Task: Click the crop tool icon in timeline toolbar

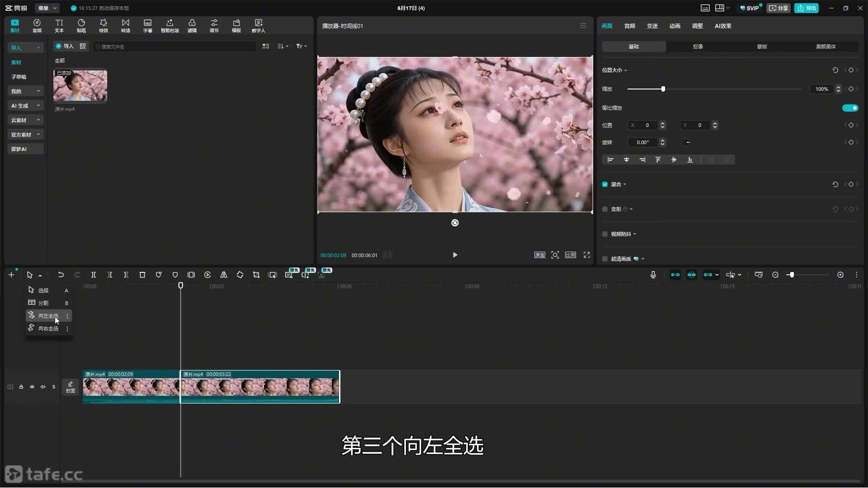Action: (x=256, y=275)
